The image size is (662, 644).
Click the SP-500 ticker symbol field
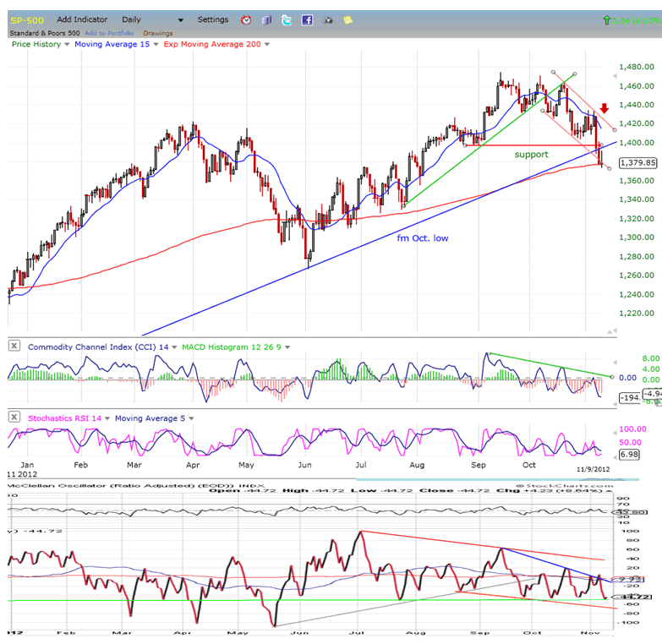(24, 19)
